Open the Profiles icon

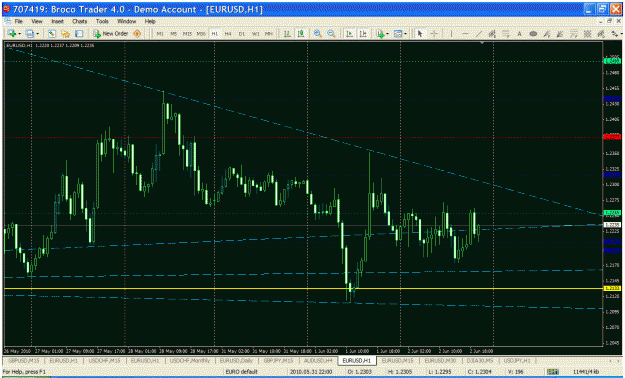[29, 34]
